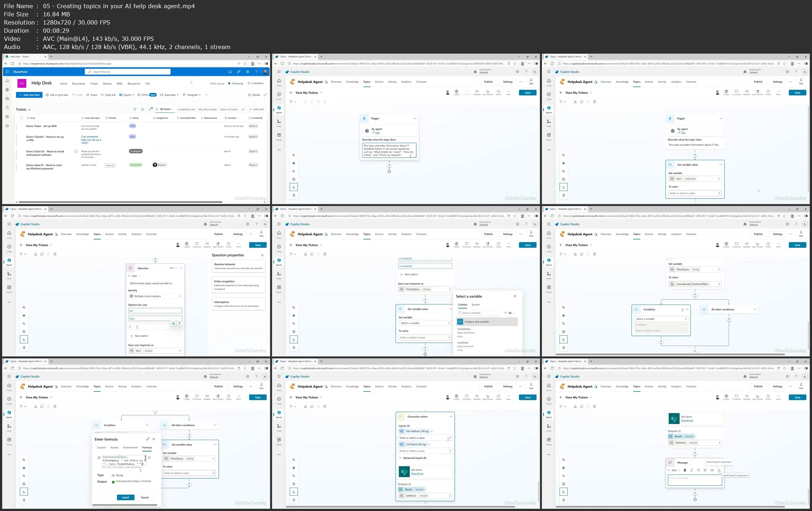Click the Search variables field in Select a variable panel
812x511 pixels.
click(478, 313)
